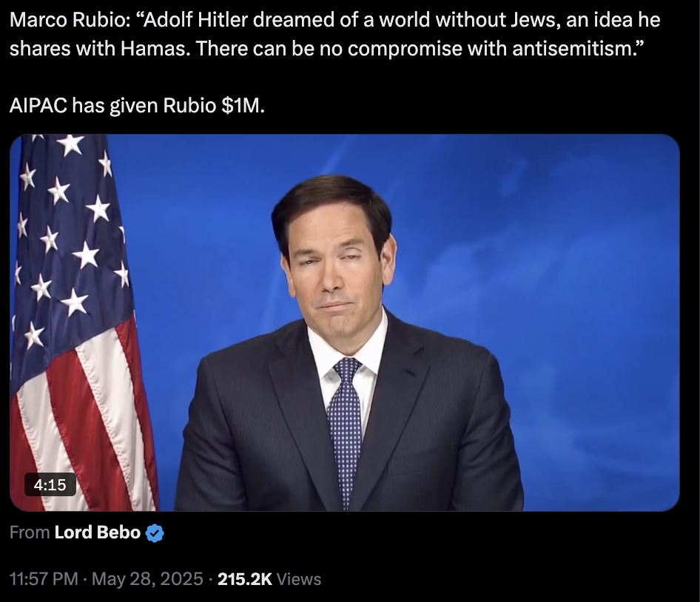This screenshot has width=700, height=602.
Task: Click the sentence "AIPAC has given Rubio $1M."
Action: [x=137, y=106]
